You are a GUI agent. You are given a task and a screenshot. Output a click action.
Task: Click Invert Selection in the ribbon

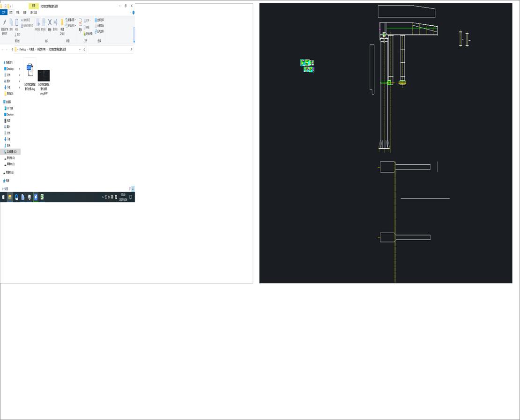(98, 31)
